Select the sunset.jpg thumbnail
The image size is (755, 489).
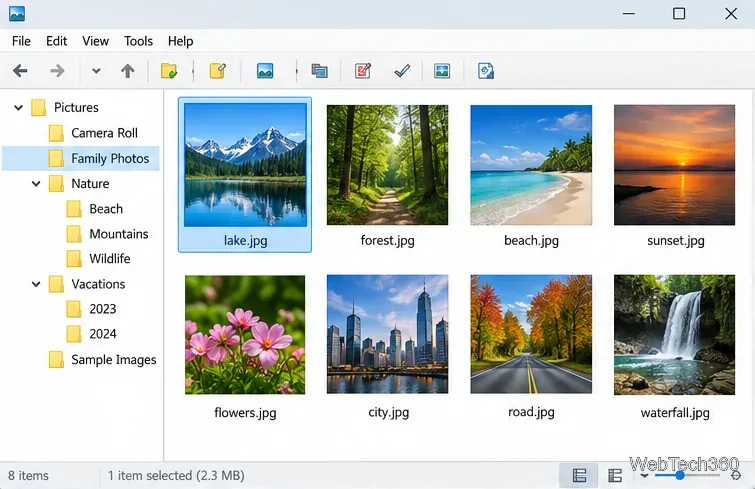674,165
